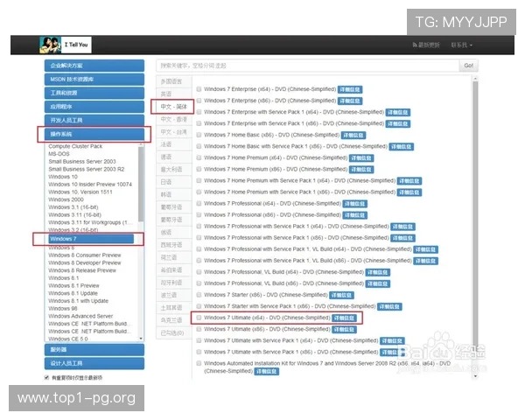Select the 土耳其语 language tab
Screen dimensions: 525x420
point(174,308)
